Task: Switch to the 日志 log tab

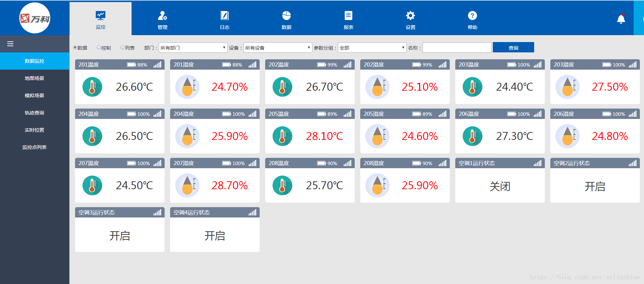Action: [x=225, y=20]
